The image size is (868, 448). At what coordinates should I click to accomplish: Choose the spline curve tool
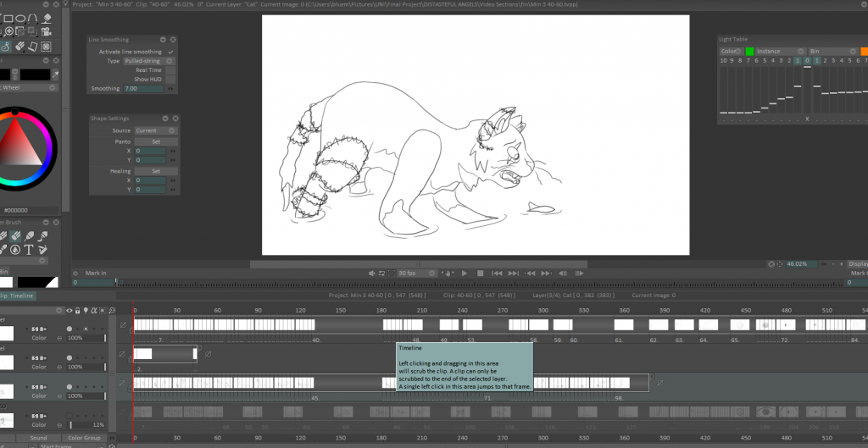(x=33, y=19)
